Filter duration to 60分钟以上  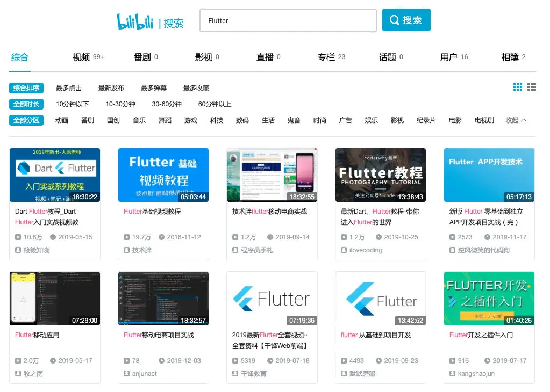coord(215,104)
